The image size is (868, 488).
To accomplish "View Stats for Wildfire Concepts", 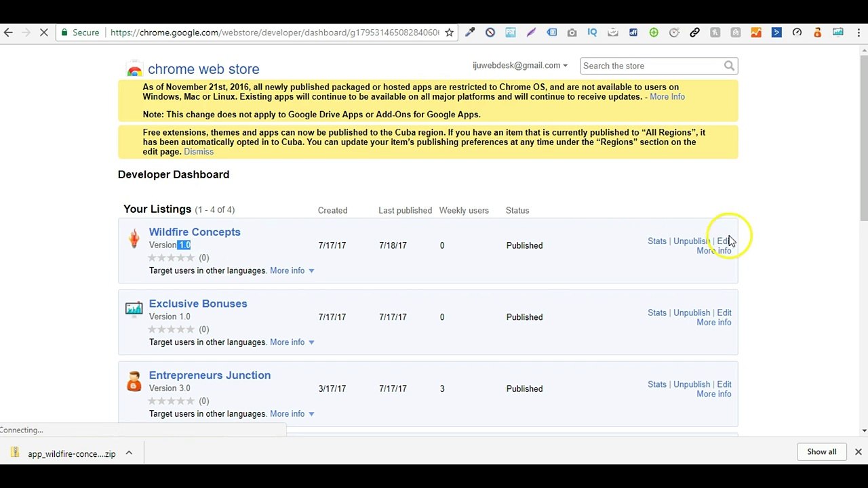I will (657, 241).
